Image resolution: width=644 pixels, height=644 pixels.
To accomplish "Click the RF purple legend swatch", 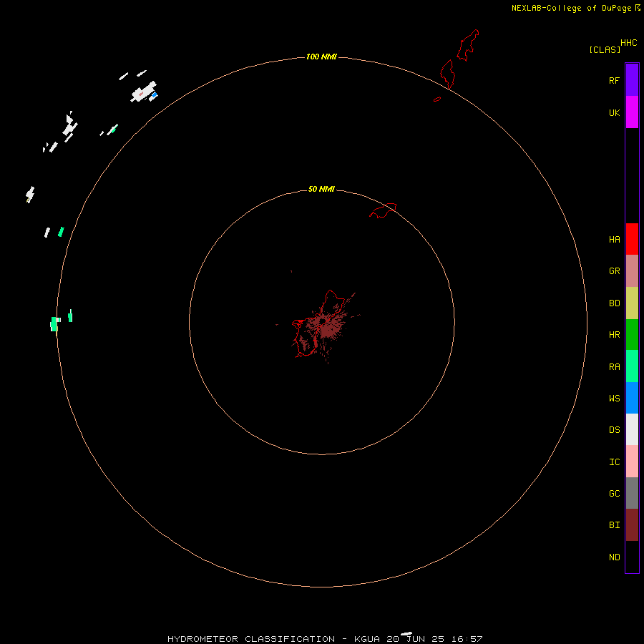I will [632, 80].
